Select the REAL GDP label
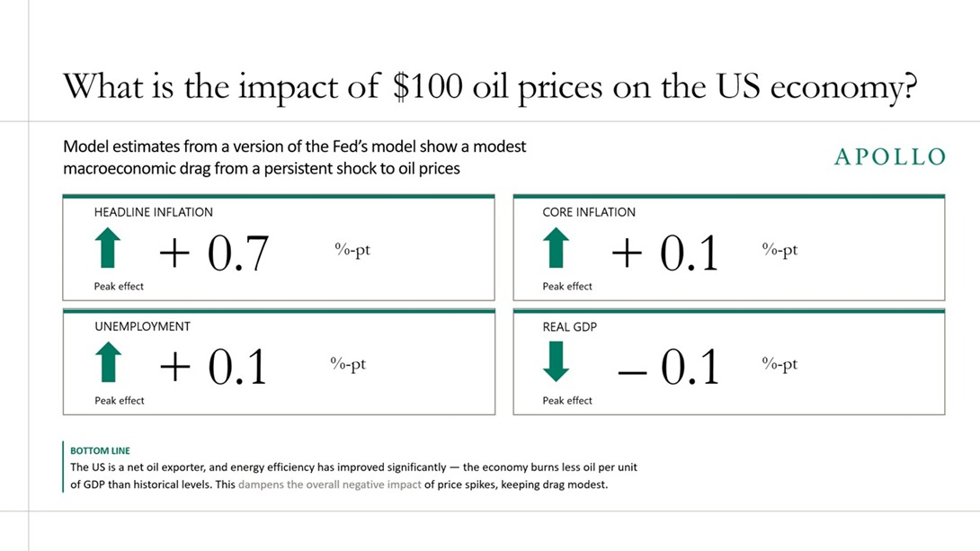 (x=569, y=326)
